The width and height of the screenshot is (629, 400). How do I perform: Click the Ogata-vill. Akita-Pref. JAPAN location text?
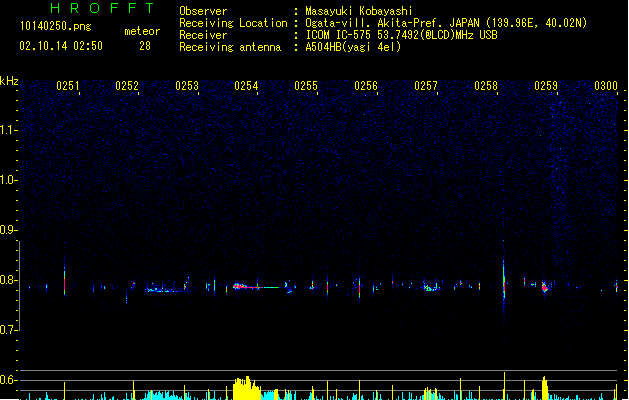click(x=446, y=23)
